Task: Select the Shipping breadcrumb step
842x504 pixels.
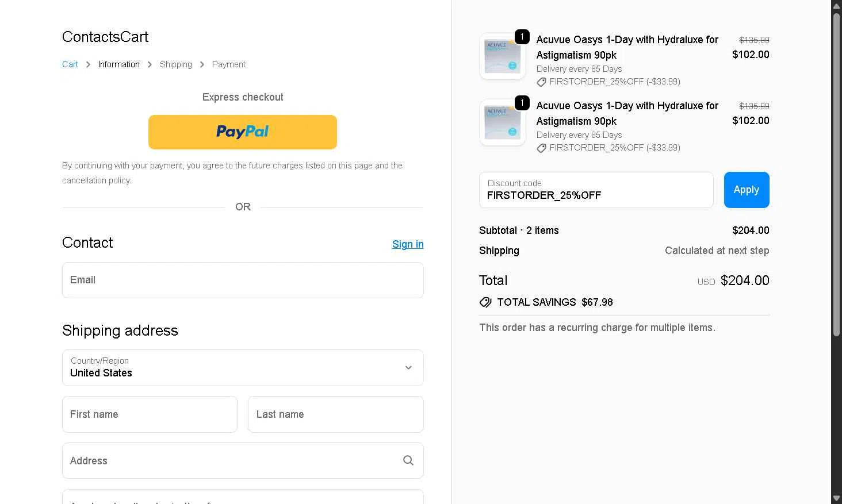Action: (x=176, y=64)
